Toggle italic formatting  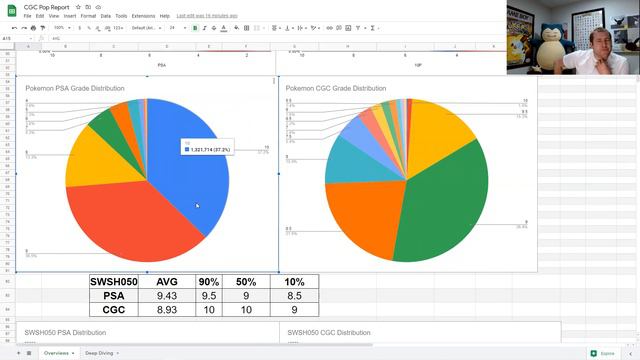tap(204, 28)
